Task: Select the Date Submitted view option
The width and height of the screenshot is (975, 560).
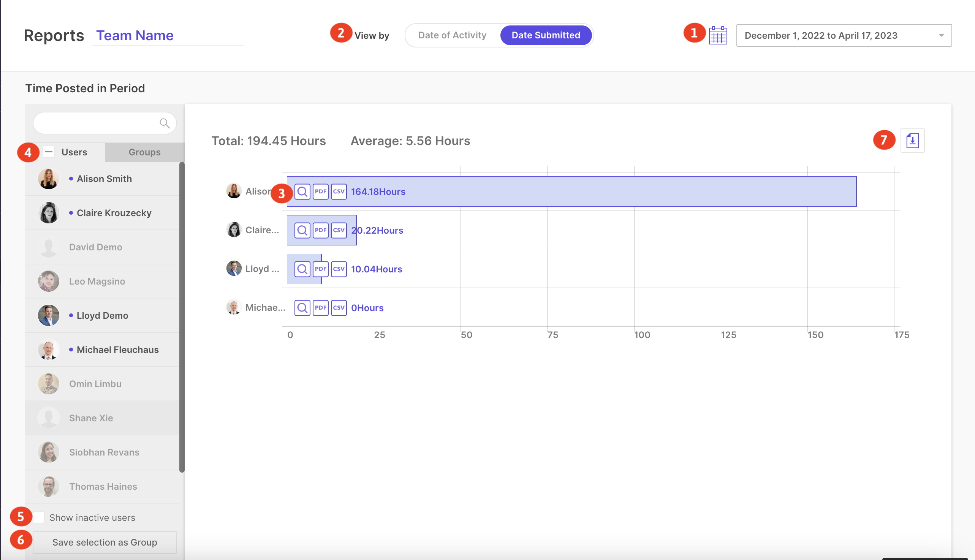Action: 546,35
